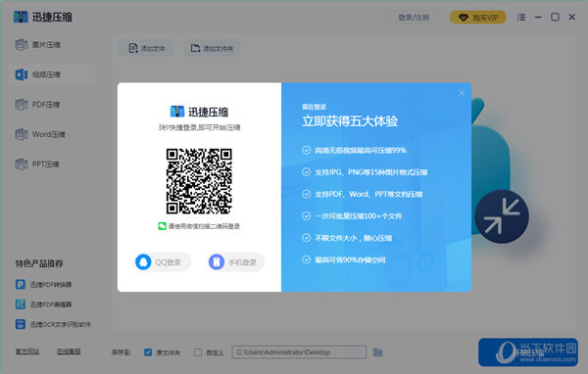Click the 添加文件 button

(x=146, y=48)
